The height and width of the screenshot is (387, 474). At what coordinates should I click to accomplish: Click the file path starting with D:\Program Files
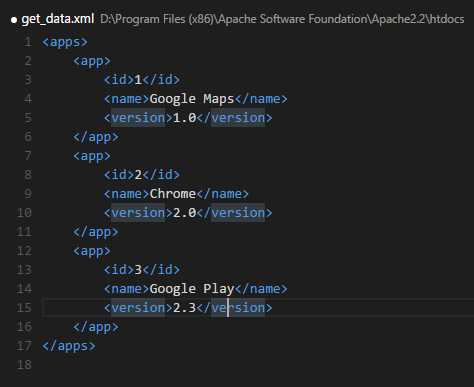(x=282, y=19)
